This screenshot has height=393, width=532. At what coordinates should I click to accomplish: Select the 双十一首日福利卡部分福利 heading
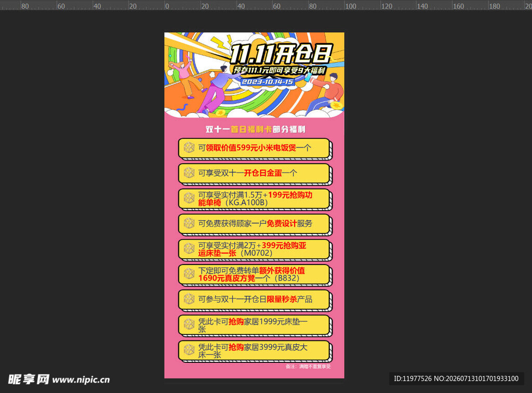tap(255, 129)
